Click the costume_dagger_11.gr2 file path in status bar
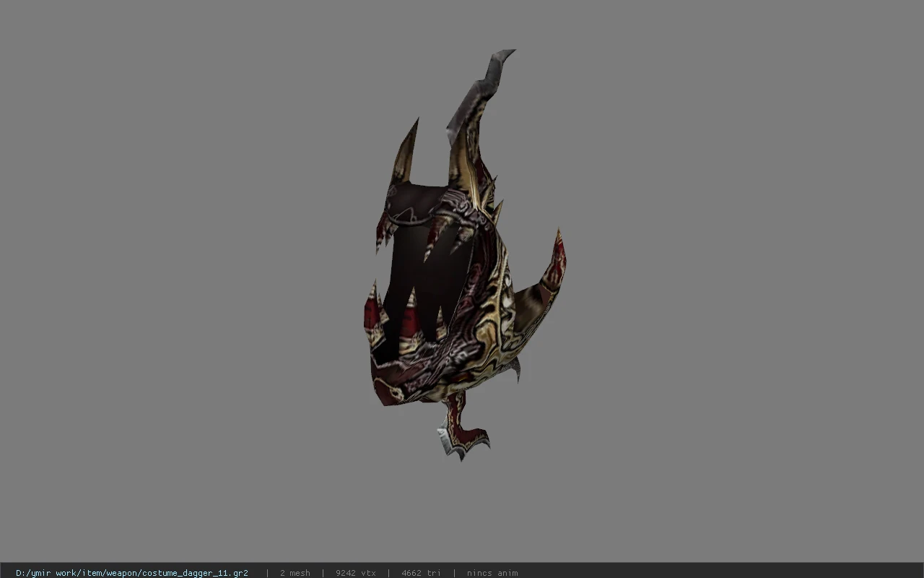 132,573
